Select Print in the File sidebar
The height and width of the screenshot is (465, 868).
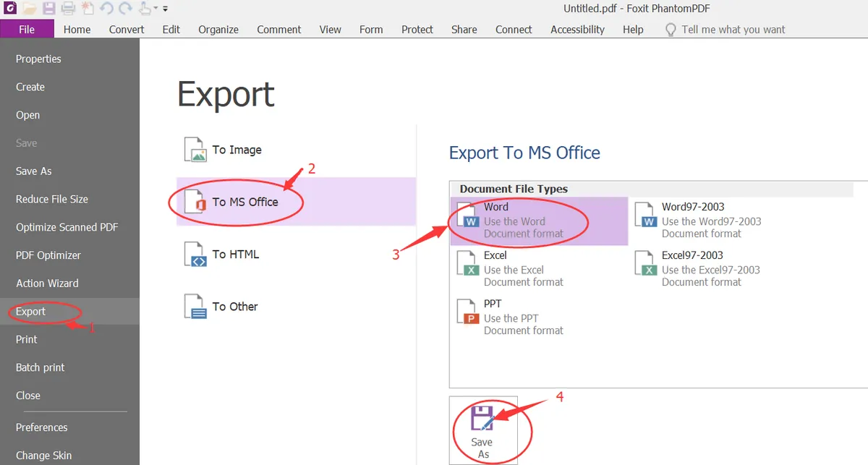point(69,339)
